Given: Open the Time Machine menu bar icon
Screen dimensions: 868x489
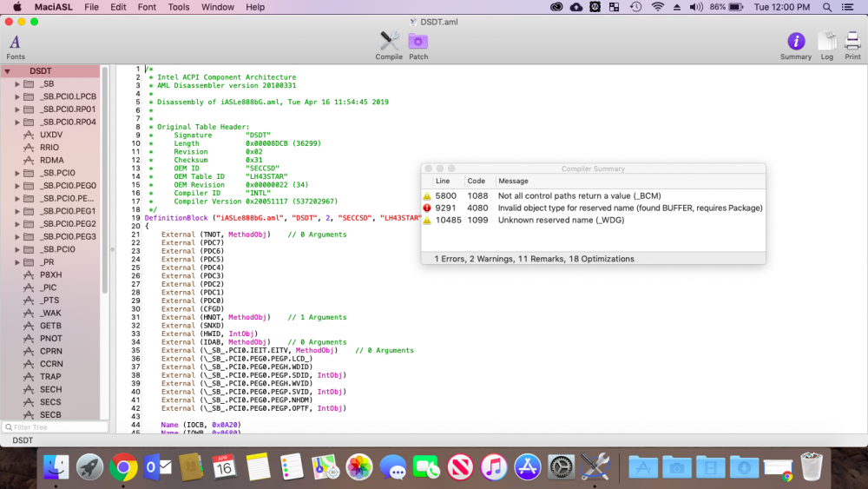Looking at the screenshot, I should 636,7.
